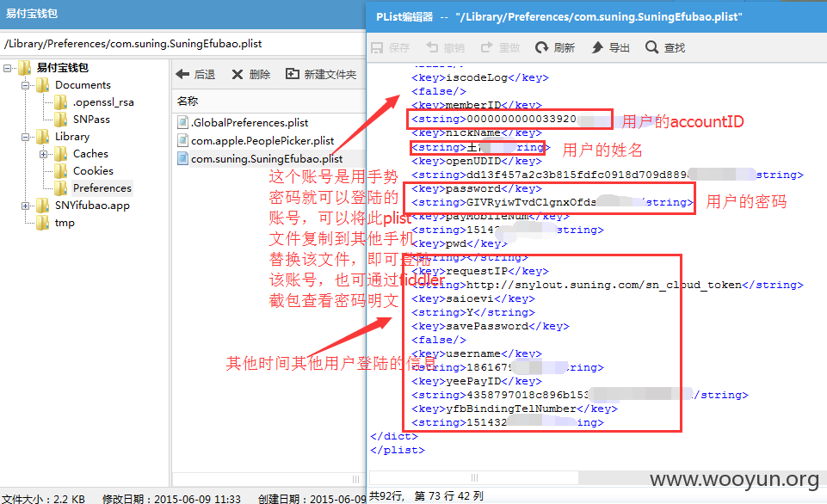Viewport: 827px width, 504px height.
Task: Select .GlobalPreferences.plist file
Action: [x=250, y=122]
